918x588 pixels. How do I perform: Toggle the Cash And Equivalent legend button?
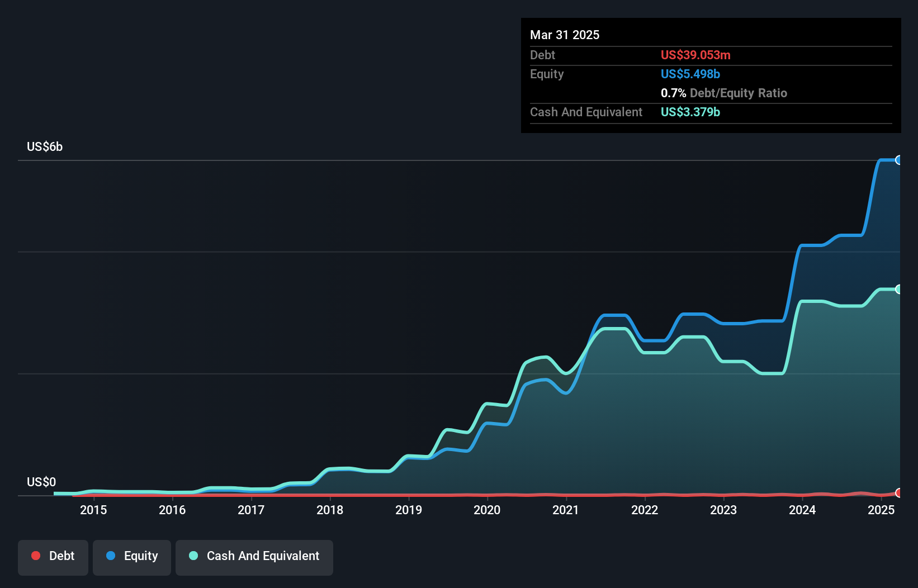pos(254,557)
